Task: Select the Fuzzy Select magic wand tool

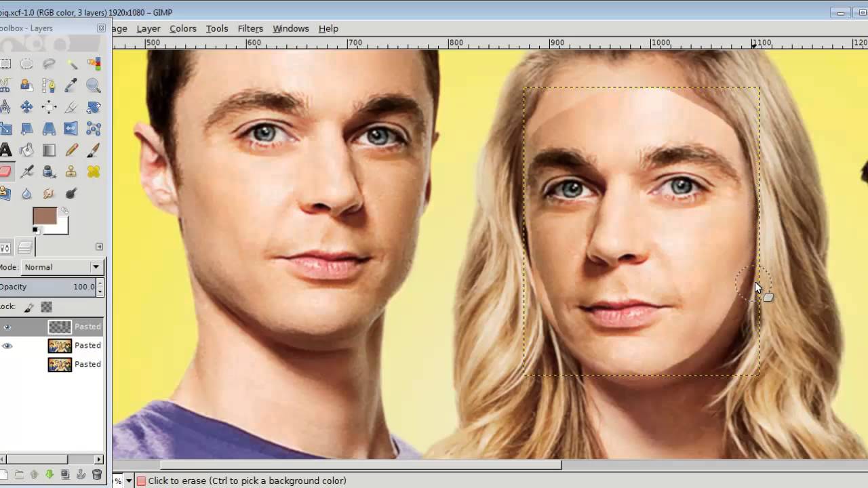Action: click(71, 64)
